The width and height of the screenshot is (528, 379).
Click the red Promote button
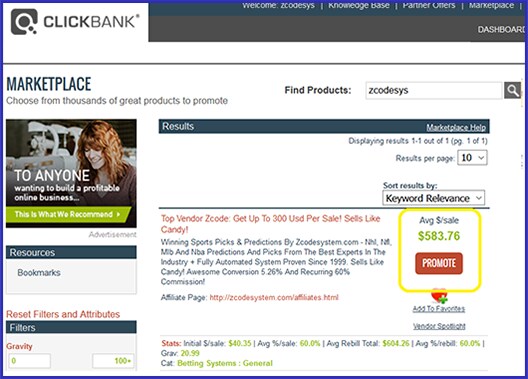point(439,263)
